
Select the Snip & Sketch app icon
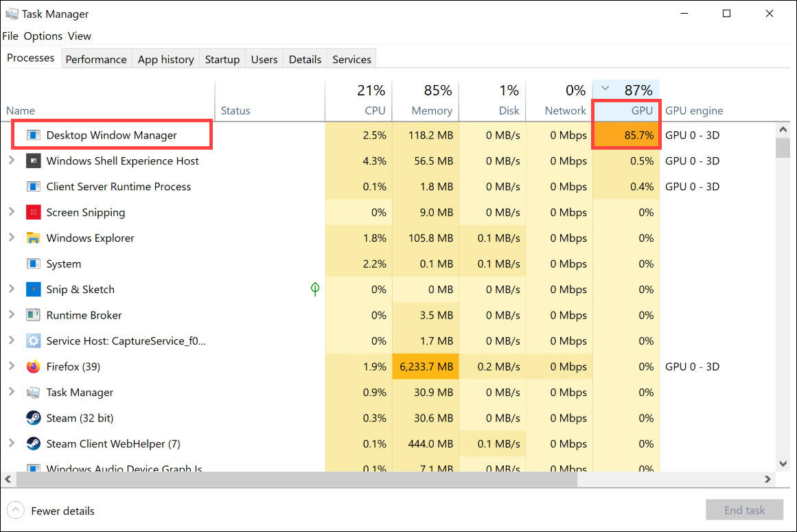(x=34, y=289)
